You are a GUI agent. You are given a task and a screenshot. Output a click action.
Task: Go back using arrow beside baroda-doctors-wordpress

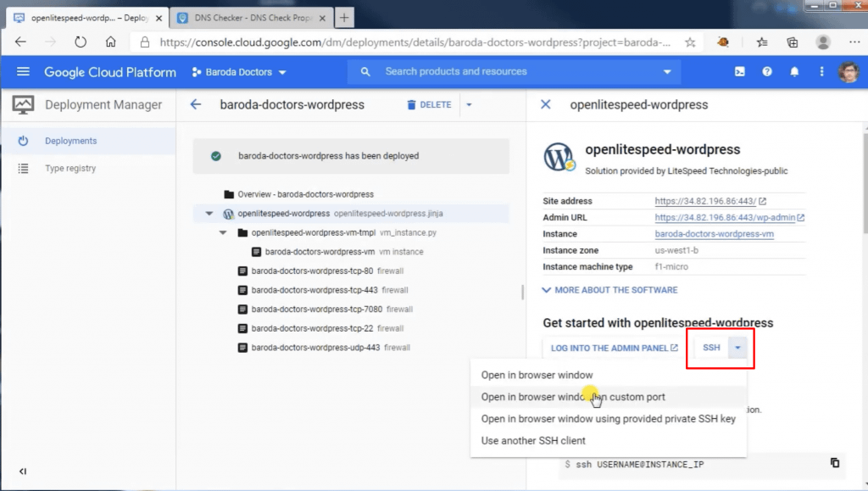pos(196,104)
